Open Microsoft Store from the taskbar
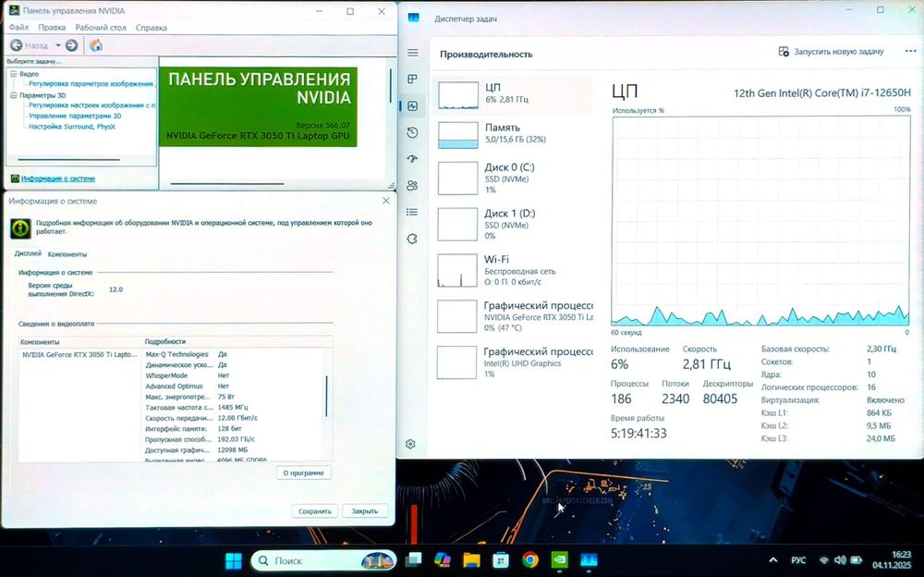The width and height of the screenshot is (924, 577). click(501, 559)
